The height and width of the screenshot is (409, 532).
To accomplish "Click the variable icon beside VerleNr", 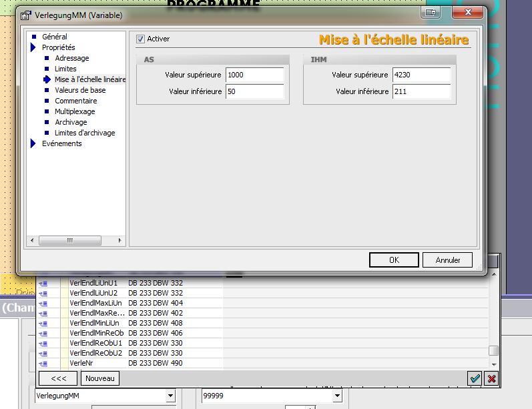I will pos(43,363).
